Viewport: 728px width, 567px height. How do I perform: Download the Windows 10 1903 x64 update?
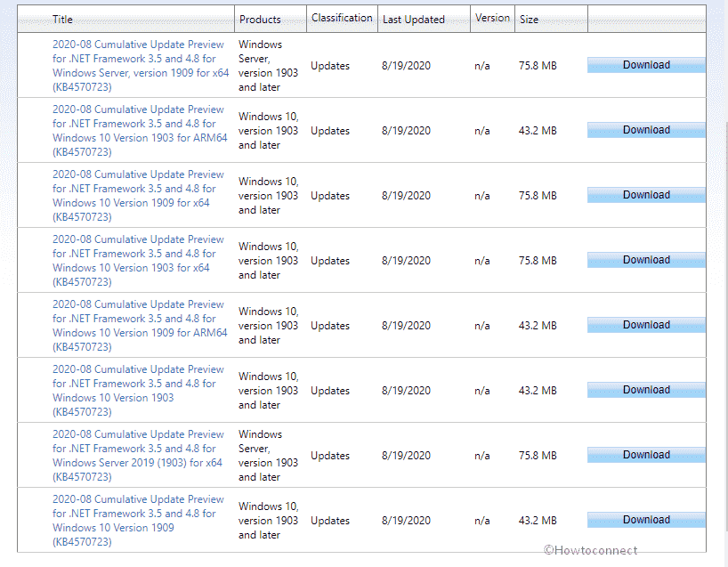(646, 260)
